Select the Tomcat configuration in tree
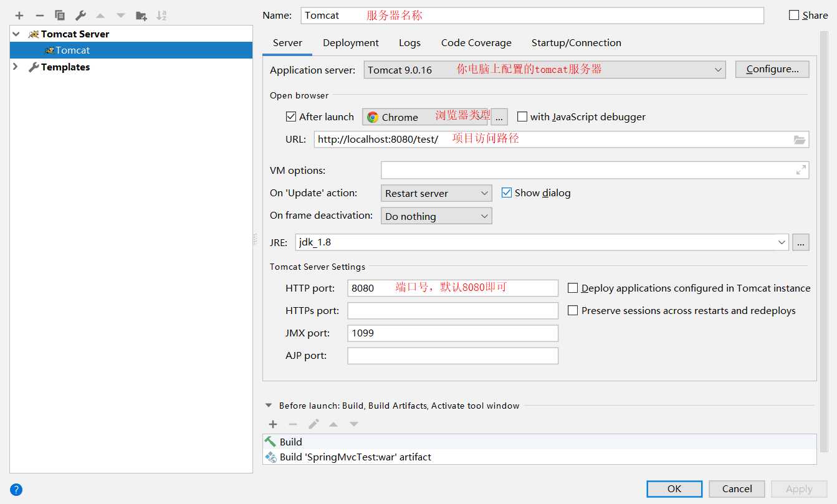The image size is (837, 504). [132, 50]
